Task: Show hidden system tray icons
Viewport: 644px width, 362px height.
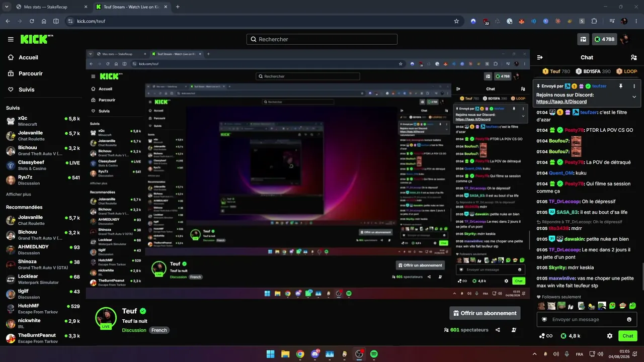Action: pos(534,354)
